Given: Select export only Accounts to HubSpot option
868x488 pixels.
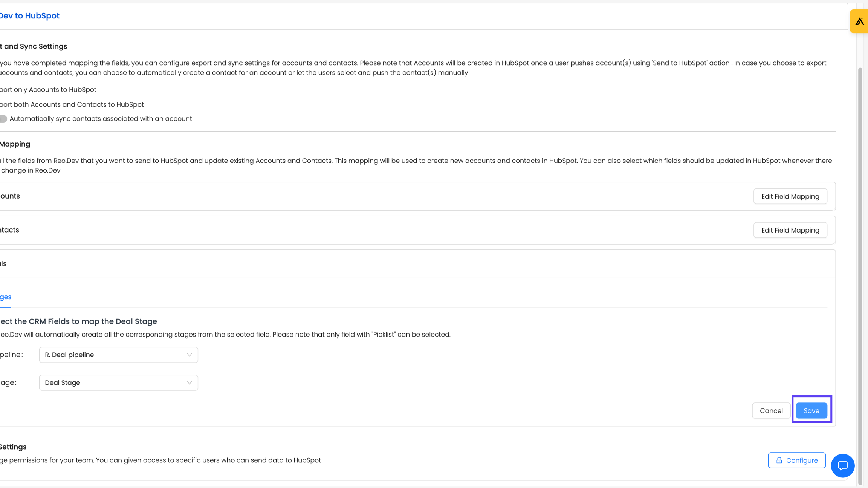Looking at the screenshot, I should 48,90.
